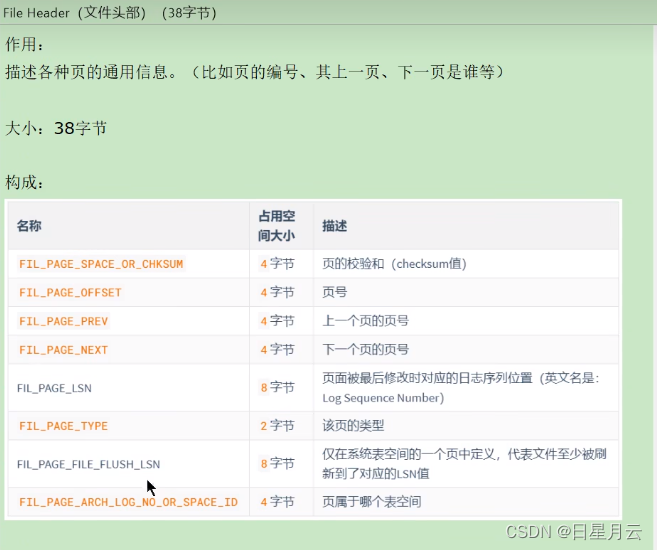Click the 大小：38字节 line
This screenshot has width=657, height=550.
pos(56,128)
